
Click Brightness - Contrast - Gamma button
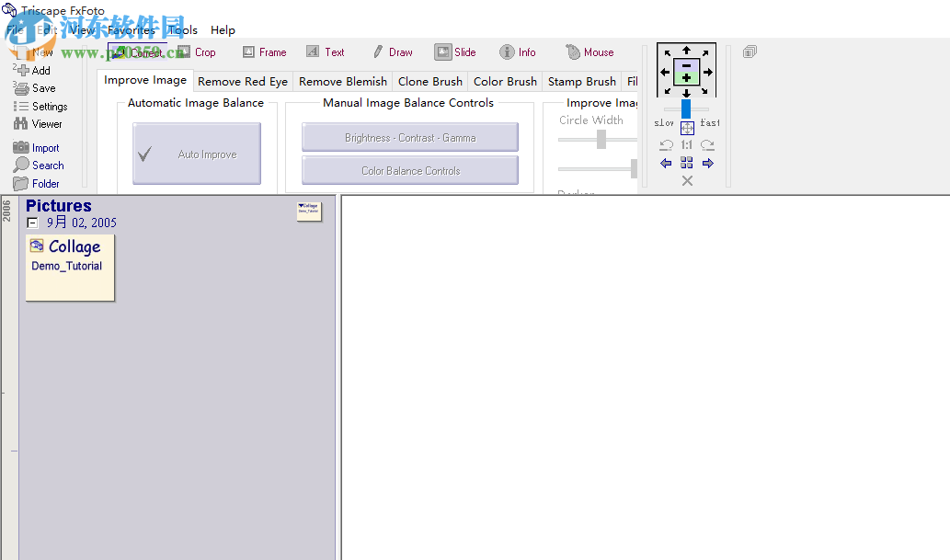click(410, 138)
